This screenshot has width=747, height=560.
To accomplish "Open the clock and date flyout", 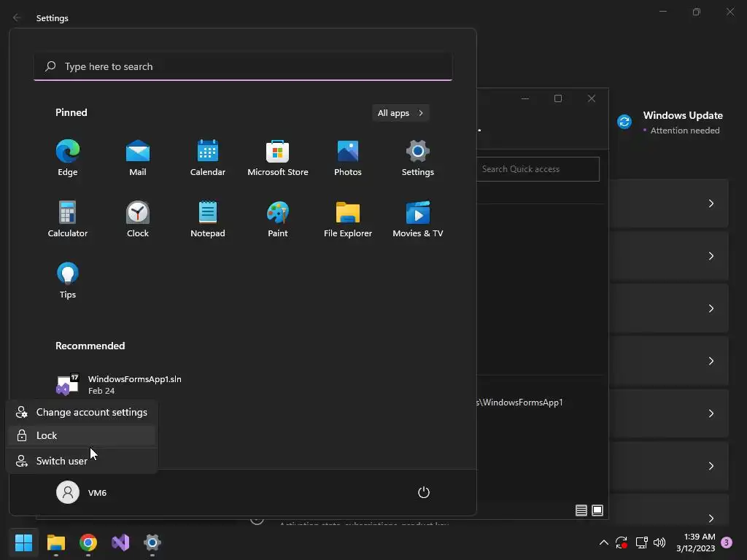I will coord(696,542).
